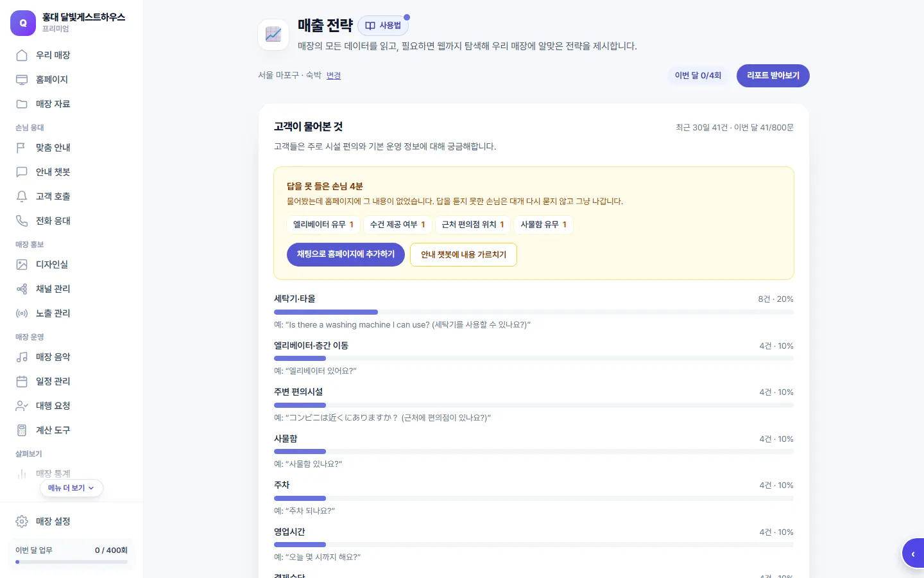This screenshot has height=578, width=924.
Task: Select 일정 관리 menu item
Action: coord(72,381)
